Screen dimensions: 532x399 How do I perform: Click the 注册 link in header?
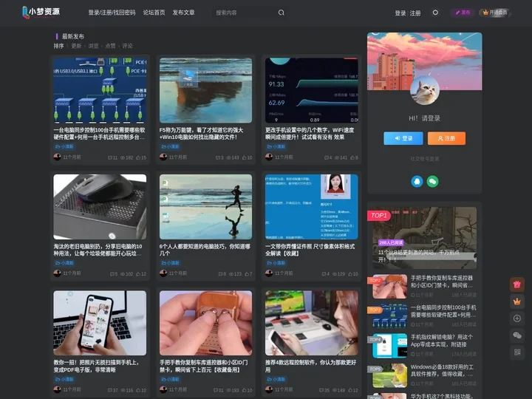(415, 13)
